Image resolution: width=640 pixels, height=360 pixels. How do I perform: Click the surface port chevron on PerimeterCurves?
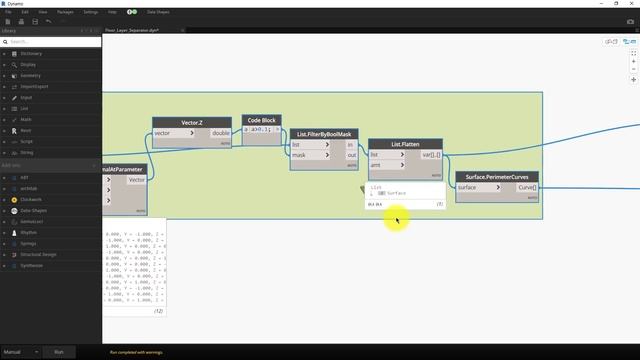point(498,187)
